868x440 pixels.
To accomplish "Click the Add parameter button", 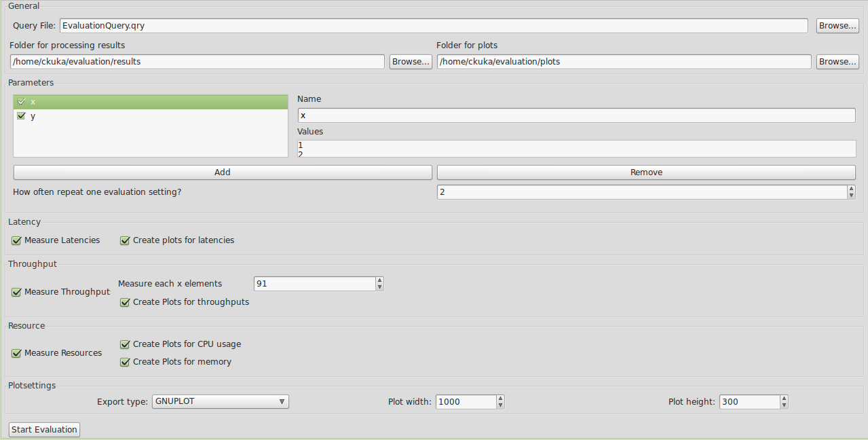I will [x=223, y=172].
